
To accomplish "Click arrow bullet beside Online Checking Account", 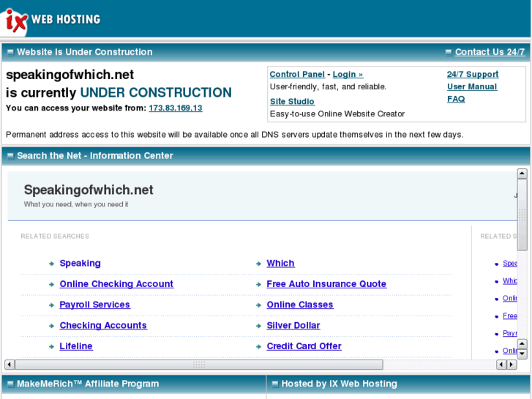I will click(51, 284).
